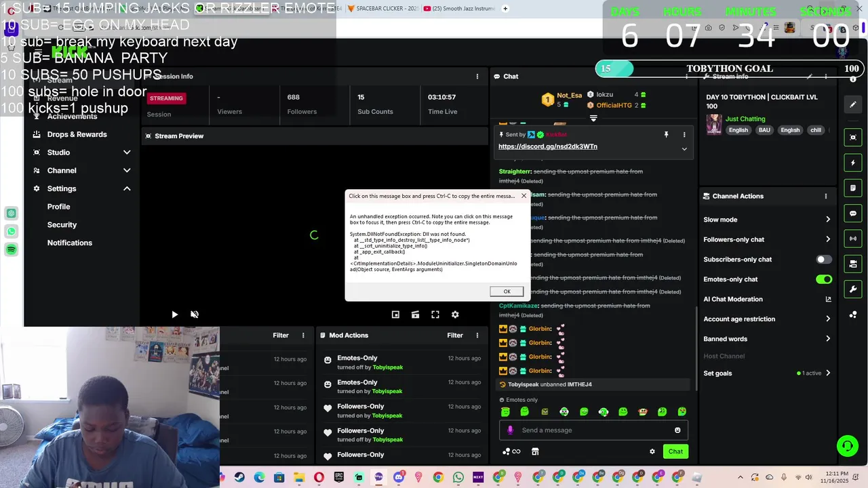Click the pencil edit icon in right sidebar
The image size is (868, 488).
coord(853,104)
